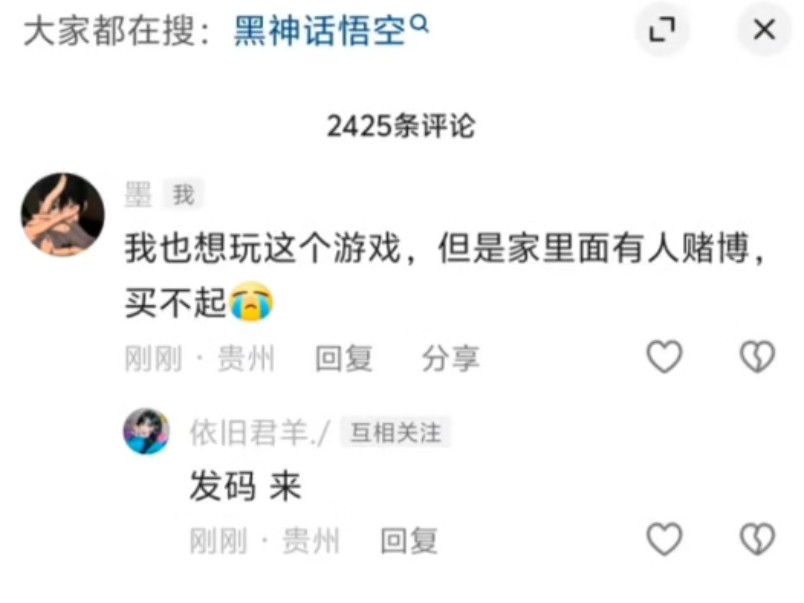Open profile picture of user 墨
The height and width of the screenshot is (603, 804).
click(63, 214)
